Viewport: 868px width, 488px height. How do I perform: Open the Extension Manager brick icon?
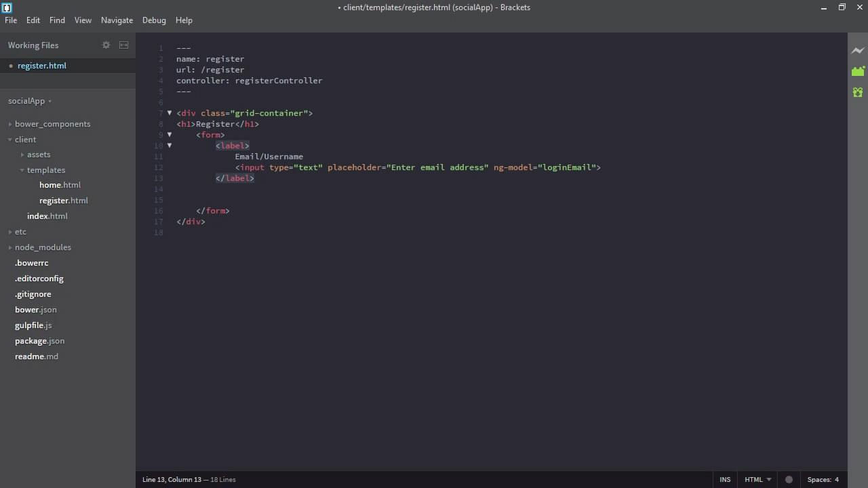pos(858,71)
